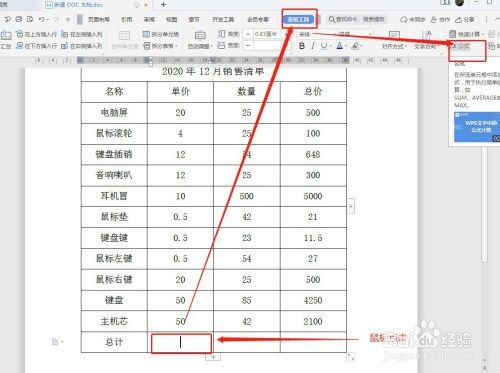Switch to the 表格工具 table tools tab

tap(299, 20)
